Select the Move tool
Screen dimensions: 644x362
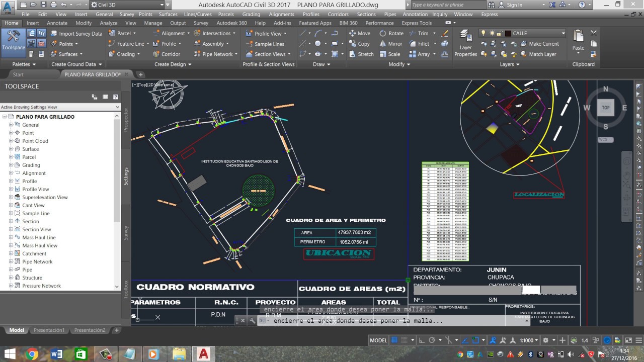click(x=360, y=33)
